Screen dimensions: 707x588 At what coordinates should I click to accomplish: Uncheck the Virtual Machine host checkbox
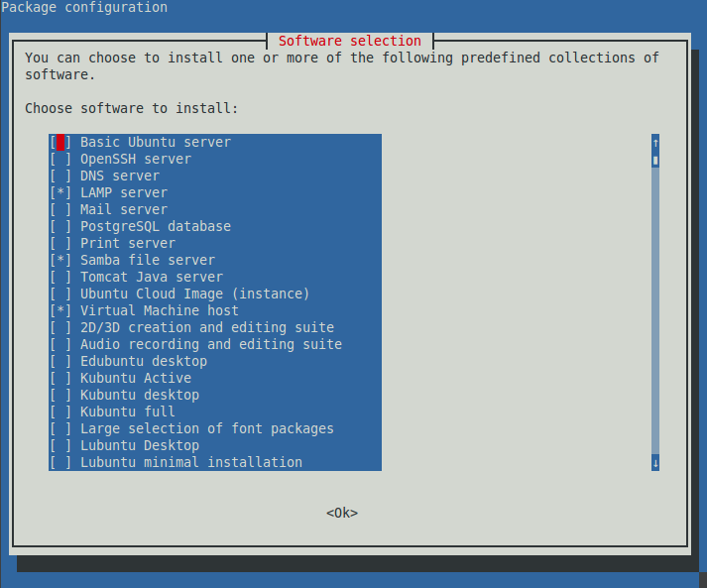click(60, 310)
